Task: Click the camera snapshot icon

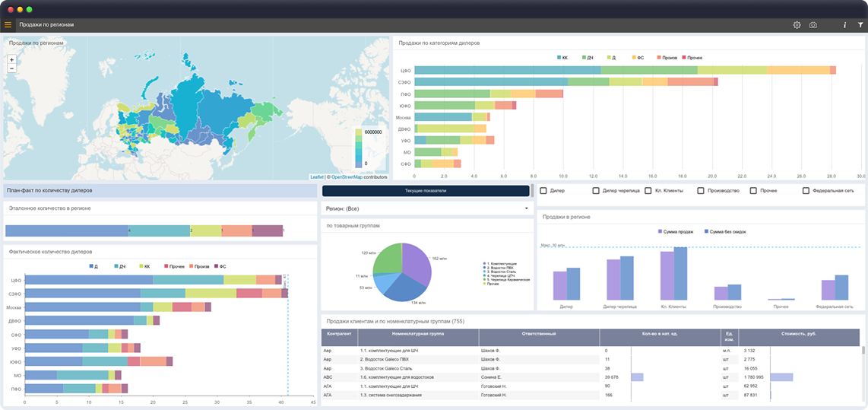Action: pyautogui.click(x=813, y=25)
